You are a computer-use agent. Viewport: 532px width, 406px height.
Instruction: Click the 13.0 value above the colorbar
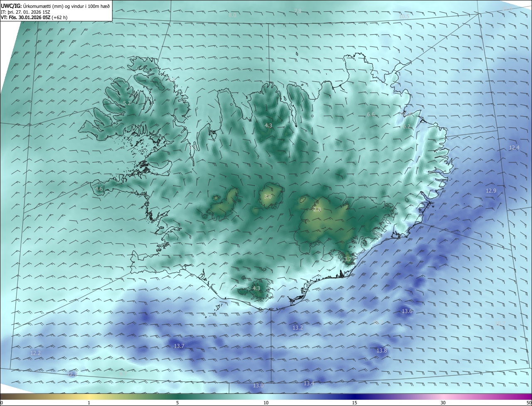click(x=258, y=385)
